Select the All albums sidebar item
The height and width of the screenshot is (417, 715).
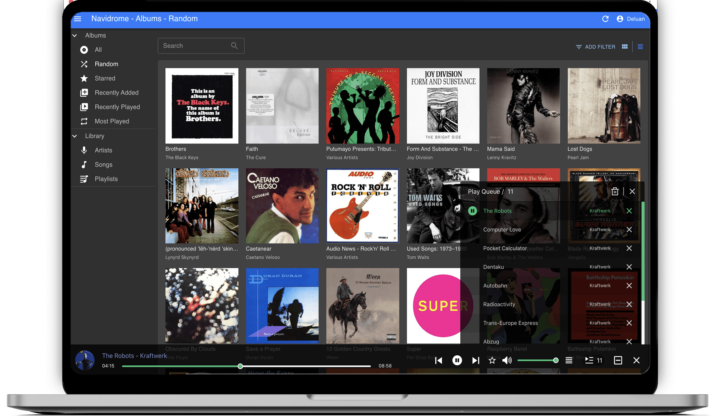[x=98, y=49]
